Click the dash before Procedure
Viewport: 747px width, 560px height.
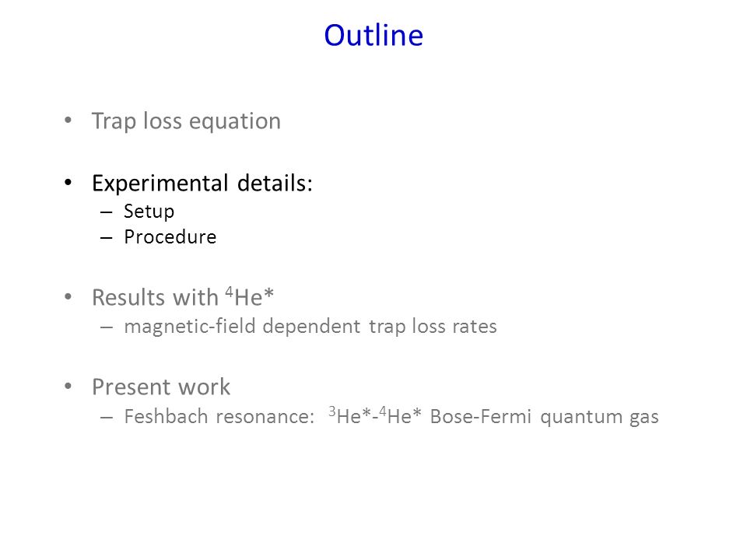pos(107,238)
